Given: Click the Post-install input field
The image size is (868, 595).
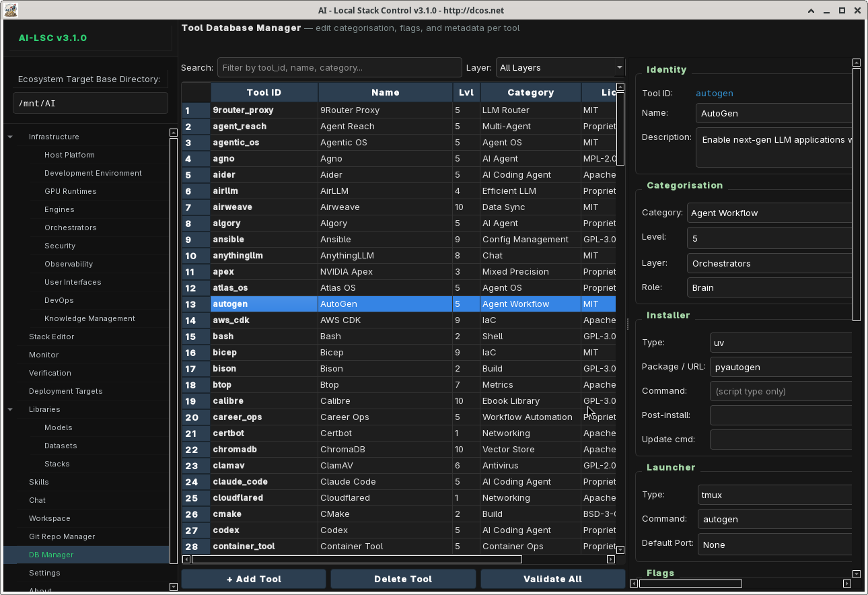Looking at the screenshot, I should (781, 416).
